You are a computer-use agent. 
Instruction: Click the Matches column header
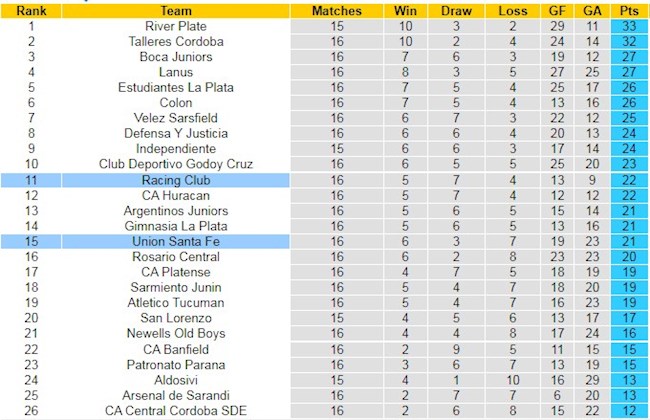click(x=336, y=10)
